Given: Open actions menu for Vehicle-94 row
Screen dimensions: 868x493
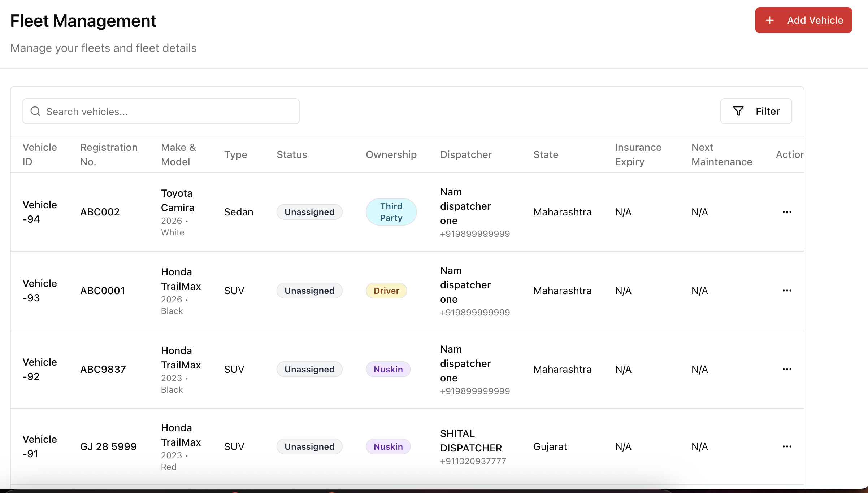Looking at the screenshot, I should (x=787, y=212).
